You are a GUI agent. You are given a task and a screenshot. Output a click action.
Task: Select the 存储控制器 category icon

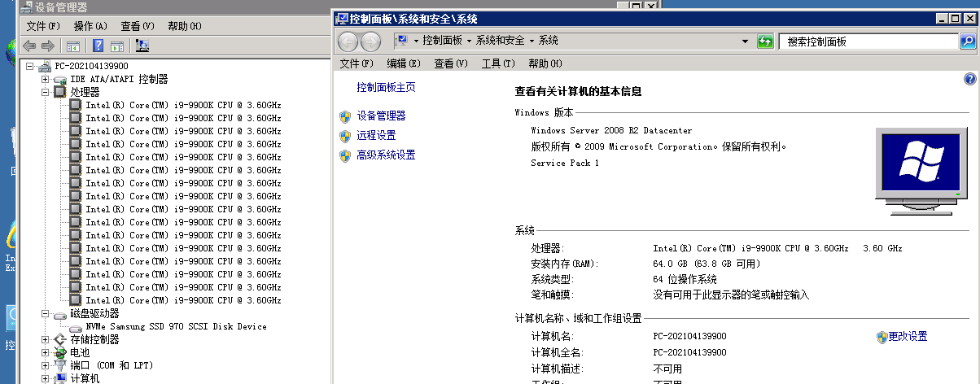coord(59,340)
